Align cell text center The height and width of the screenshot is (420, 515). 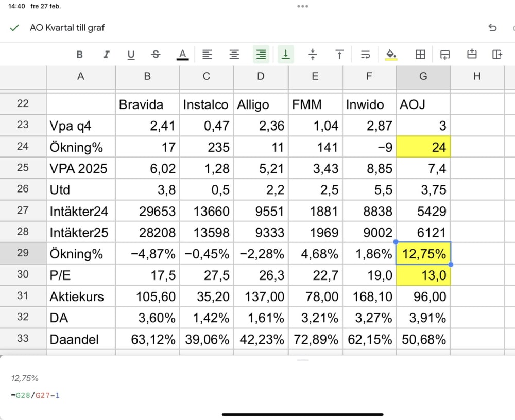pyautogui.click(x=234, y=54)
